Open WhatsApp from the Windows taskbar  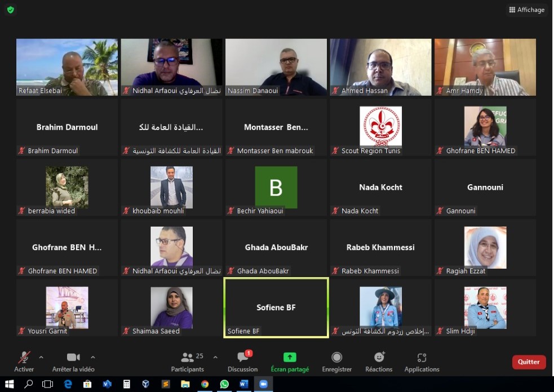point(224,384)
